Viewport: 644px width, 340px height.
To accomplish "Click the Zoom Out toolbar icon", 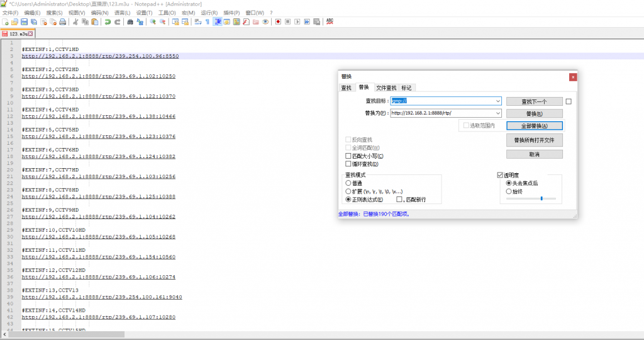I will [x=162, y=22].
